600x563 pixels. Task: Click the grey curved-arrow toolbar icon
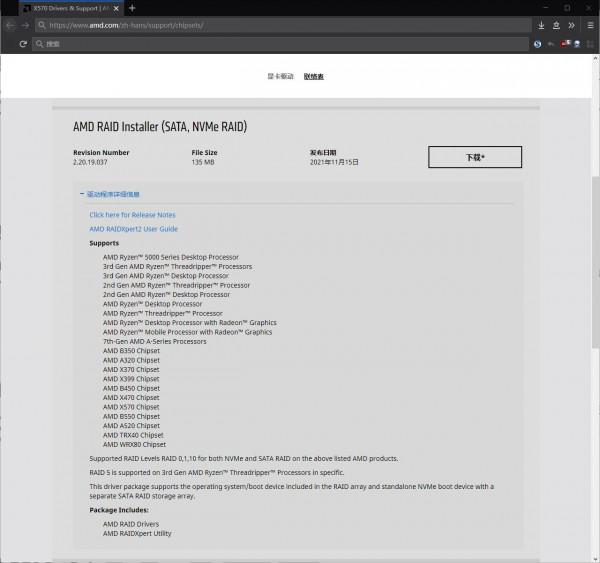[551, 44]
